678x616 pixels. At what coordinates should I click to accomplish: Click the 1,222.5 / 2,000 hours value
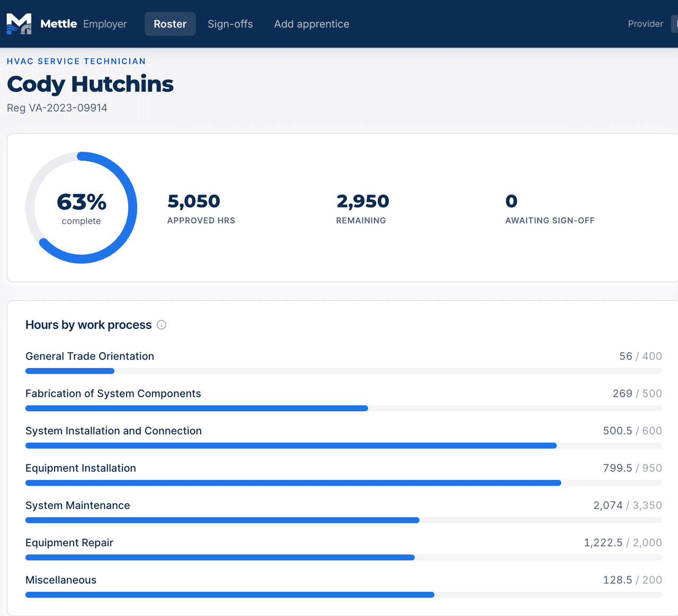click(x=623, y=543)
